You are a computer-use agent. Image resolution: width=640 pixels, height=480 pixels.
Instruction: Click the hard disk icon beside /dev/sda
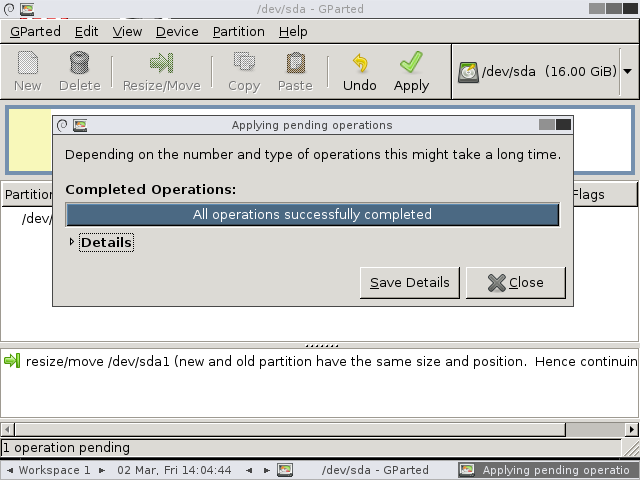[468, 72]
